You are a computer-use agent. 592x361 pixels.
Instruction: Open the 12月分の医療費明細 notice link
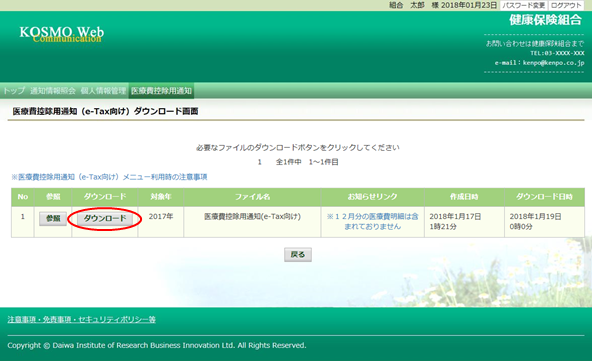coord(373,221)
